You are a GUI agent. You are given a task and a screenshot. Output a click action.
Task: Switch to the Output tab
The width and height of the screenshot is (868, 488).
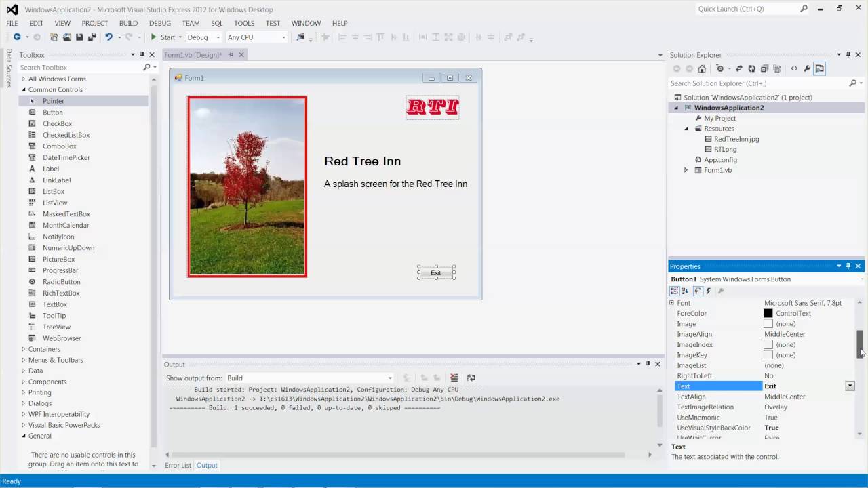(x=207, y=465)
